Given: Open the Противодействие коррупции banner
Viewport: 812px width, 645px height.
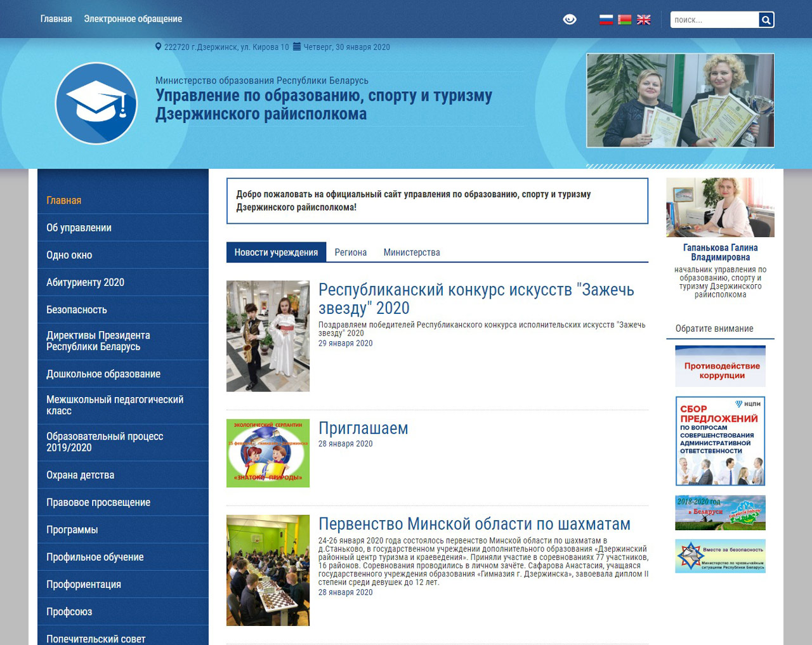Looking at the screenshot, I should pyautogui.click(x=720, y=366).
